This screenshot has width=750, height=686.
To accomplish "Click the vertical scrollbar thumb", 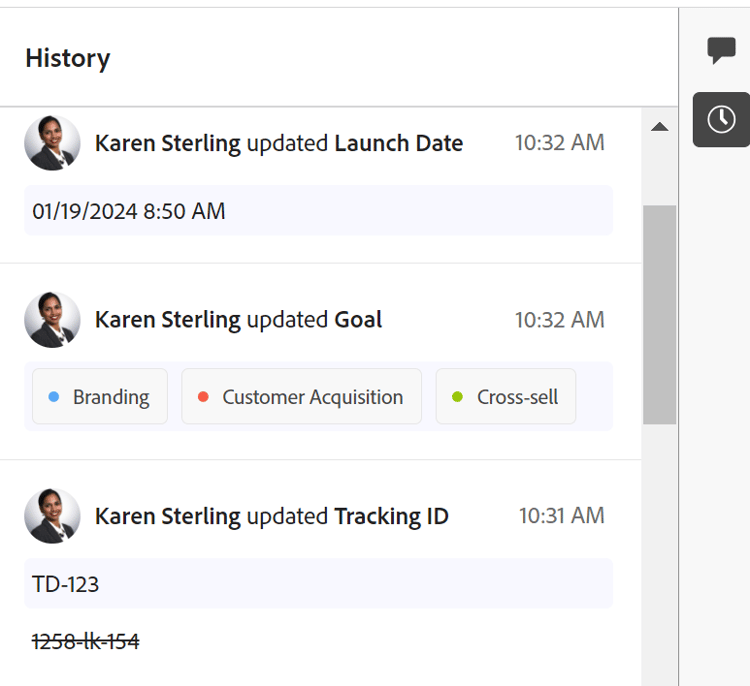I will click(x=659, y=314).
